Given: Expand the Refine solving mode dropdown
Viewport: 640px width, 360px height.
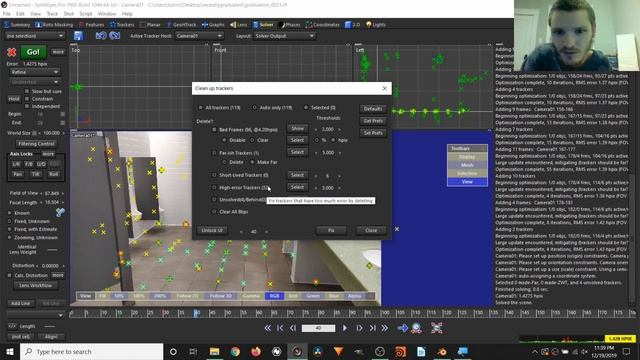Looking at the screenshot, I should (34, 72).
